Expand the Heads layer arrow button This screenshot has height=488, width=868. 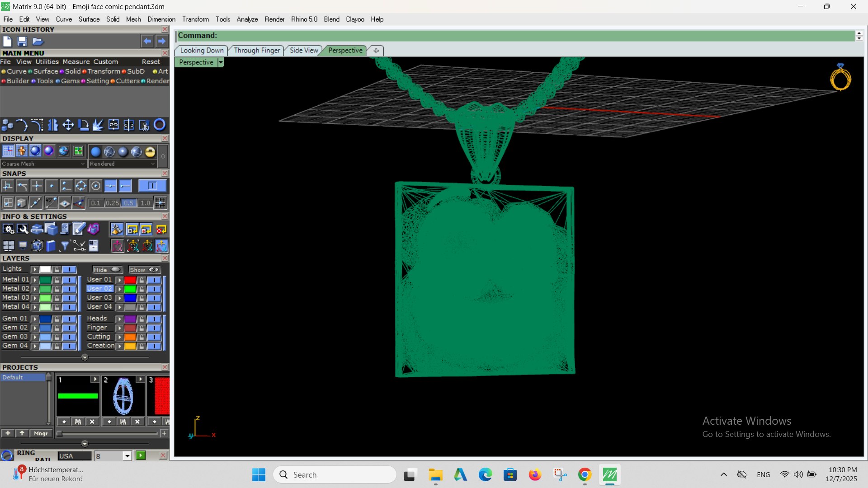(x=120, y=319)
